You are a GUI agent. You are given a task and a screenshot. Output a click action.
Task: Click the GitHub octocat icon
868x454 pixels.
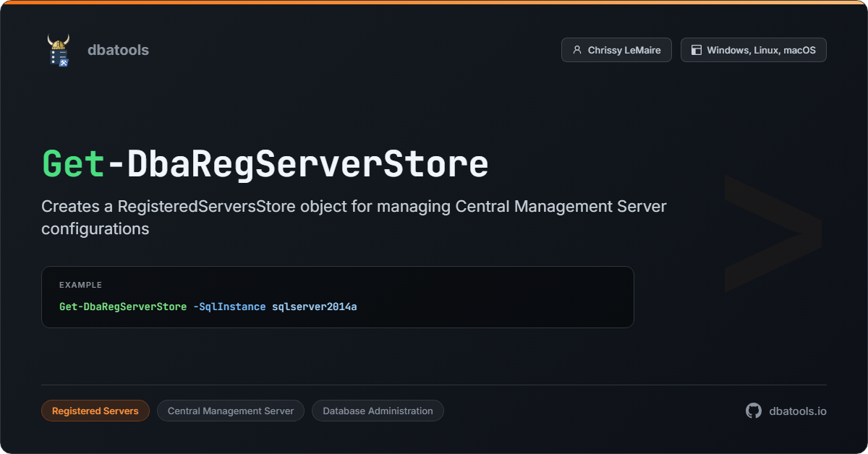tap(754, 411)
